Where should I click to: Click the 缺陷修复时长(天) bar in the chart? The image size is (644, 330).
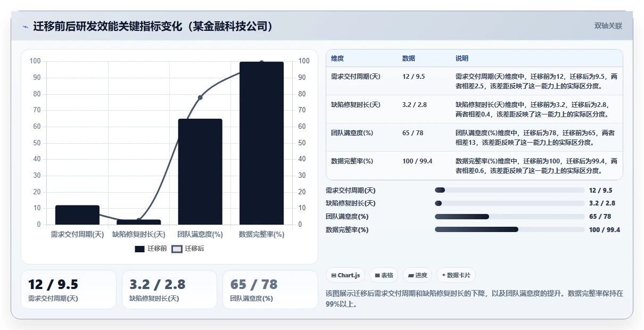point(139,222)
